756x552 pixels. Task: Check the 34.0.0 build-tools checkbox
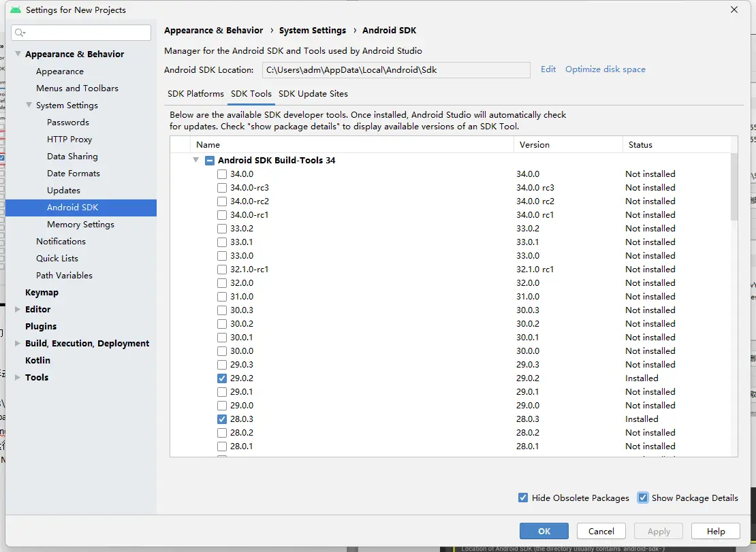(x=222, y=174)
